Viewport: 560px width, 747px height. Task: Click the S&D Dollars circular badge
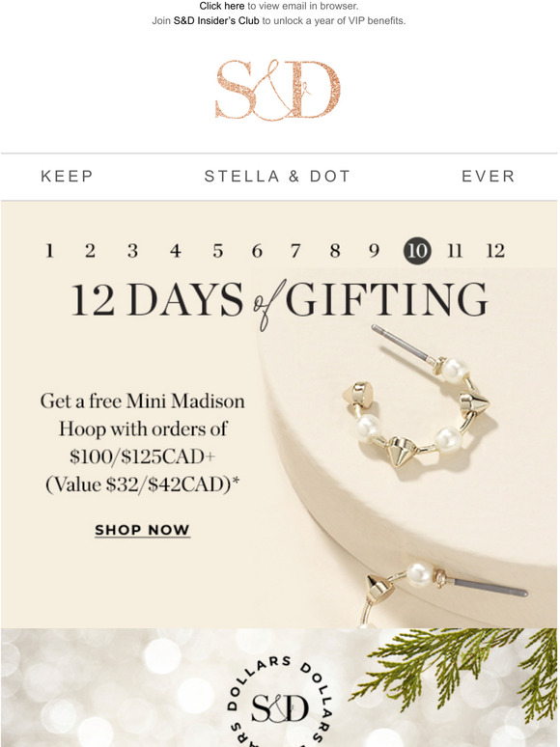click(x=279, y=702)
